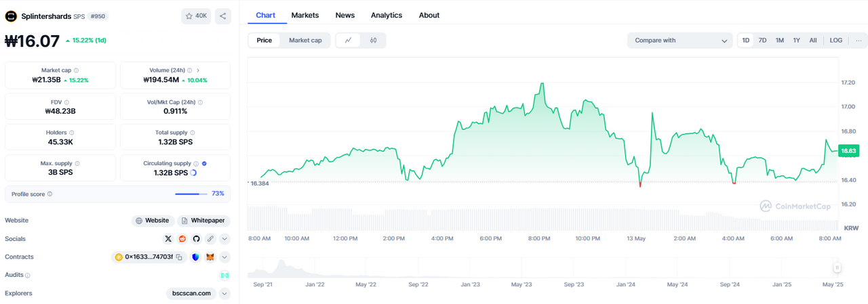Show Total supply info icon
The width and height of the screenshot is (868, 304).
click(193, 133)
